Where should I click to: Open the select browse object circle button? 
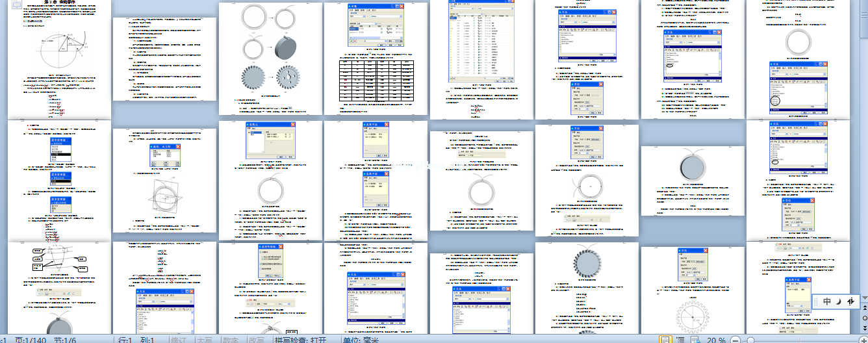(x=863, y=318)
